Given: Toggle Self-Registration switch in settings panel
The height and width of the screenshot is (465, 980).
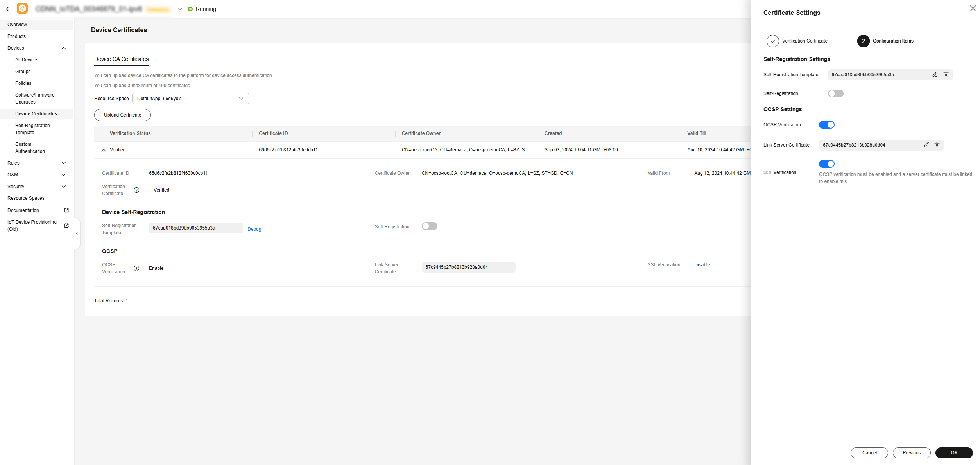Looking at the screenshot, I should [835, 93].
